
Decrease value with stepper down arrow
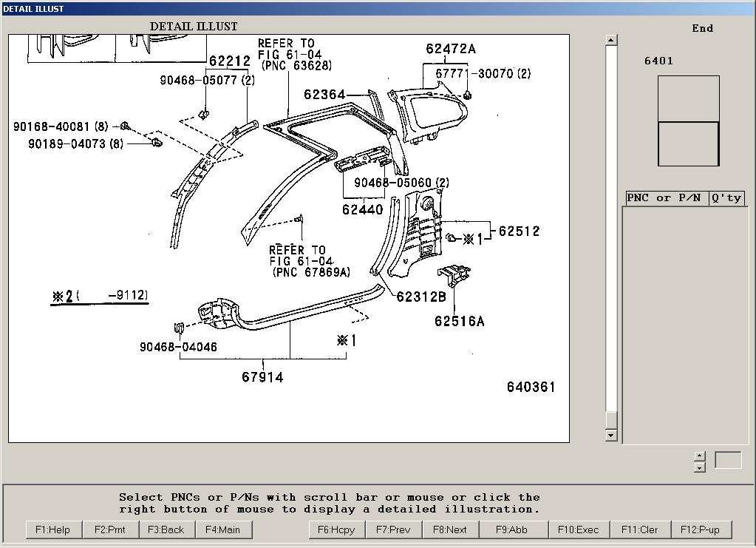[x=700, y=467]
